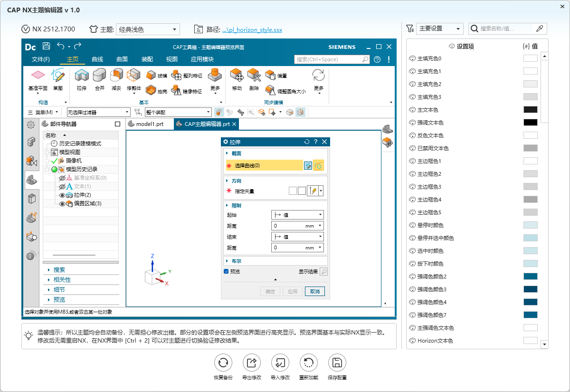Click the 导入修改 import icon button
570x392 pixels.
click(x=280, y=363)
